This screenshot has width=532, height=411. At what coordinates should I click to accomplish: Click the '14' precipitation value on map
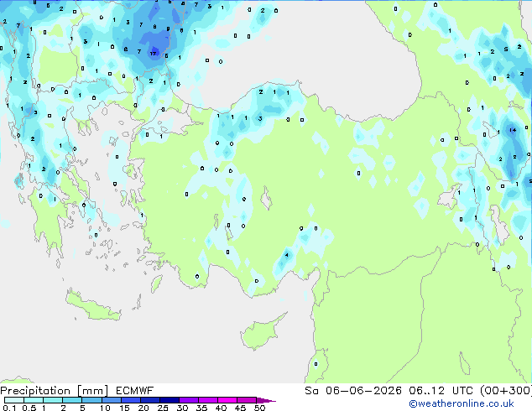point(513,130)
